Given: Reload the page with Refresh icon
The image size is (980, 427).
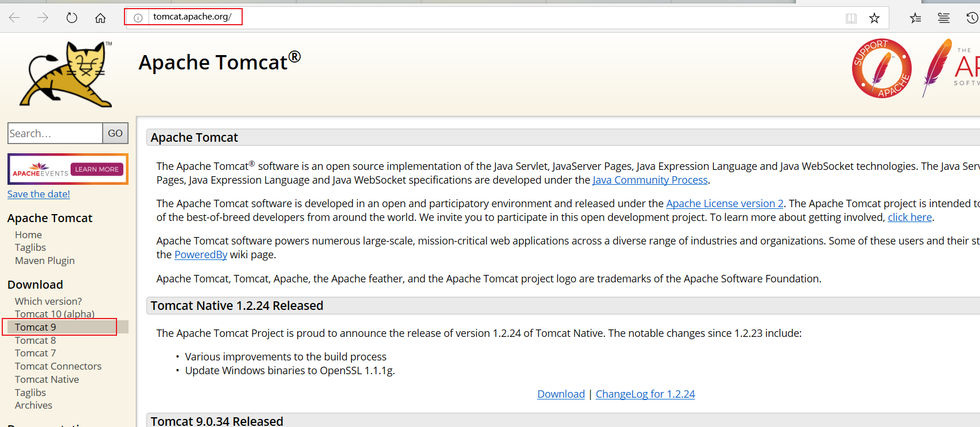Looking at the screenshot, I should tap(72, 18).
